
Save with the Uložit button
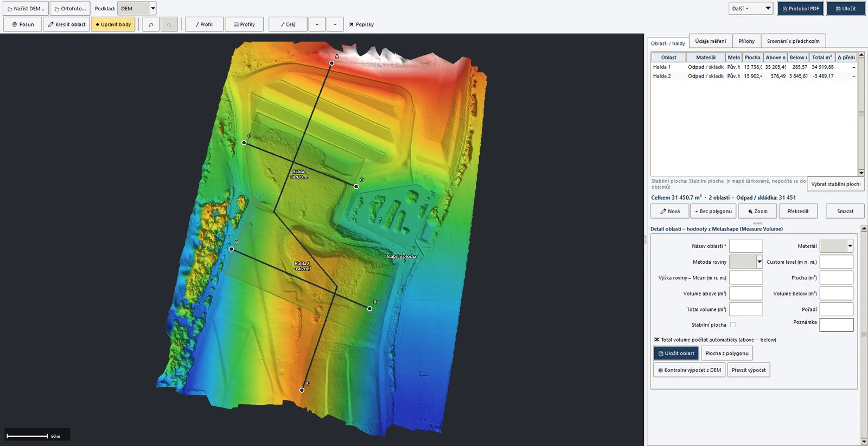pos(846,9)
